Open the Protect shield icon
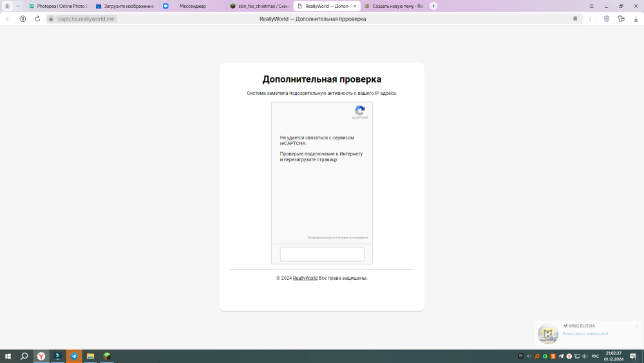The height and width of the screenshot is (363, 644). 606,19
